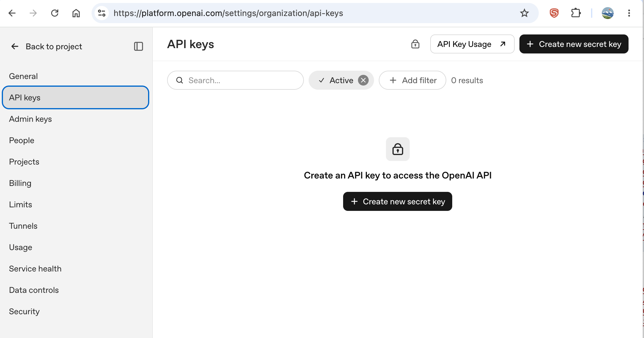Click the browser address bar URL
This screenshot has height=338, width=644.
(x=228, y=13)
